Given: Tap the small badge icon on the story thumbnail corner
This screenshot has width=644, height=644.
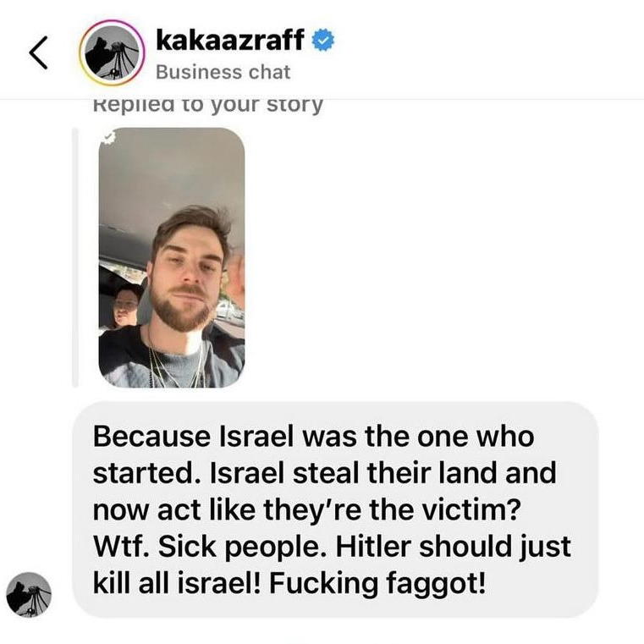Looking at the screenshot, I should tap(108, 138).
